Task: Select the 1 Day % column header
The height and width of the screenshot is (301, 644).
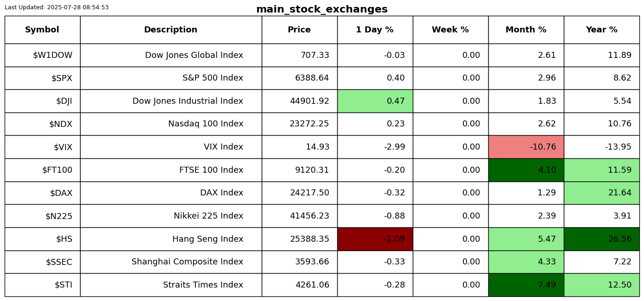Action: pos(375,30)
